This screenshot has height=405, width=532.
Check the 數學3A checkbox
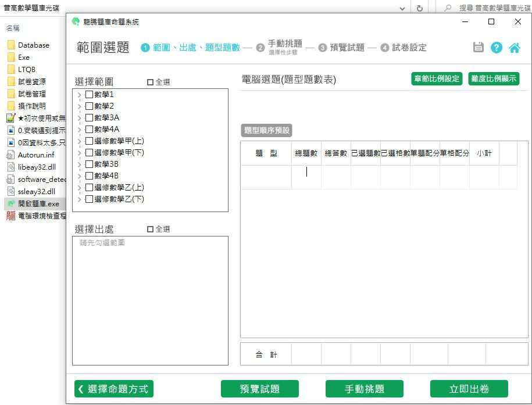pos(89,118)
